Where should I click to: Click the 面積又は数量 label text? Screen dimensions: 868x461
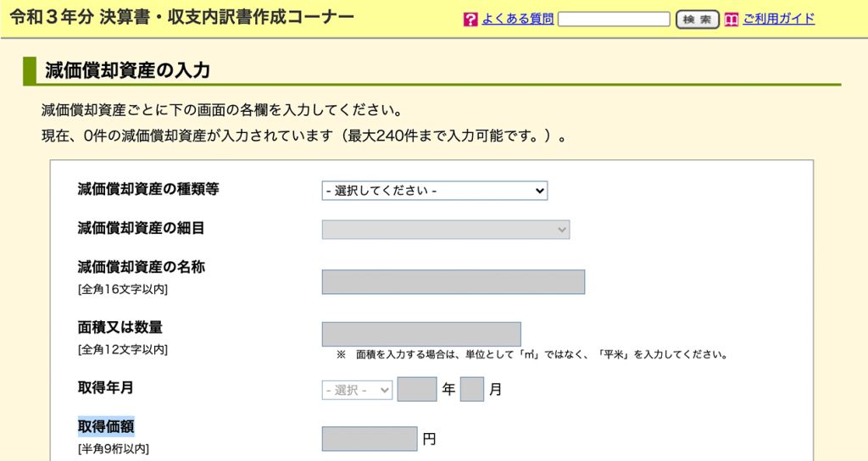pos(120,327)
